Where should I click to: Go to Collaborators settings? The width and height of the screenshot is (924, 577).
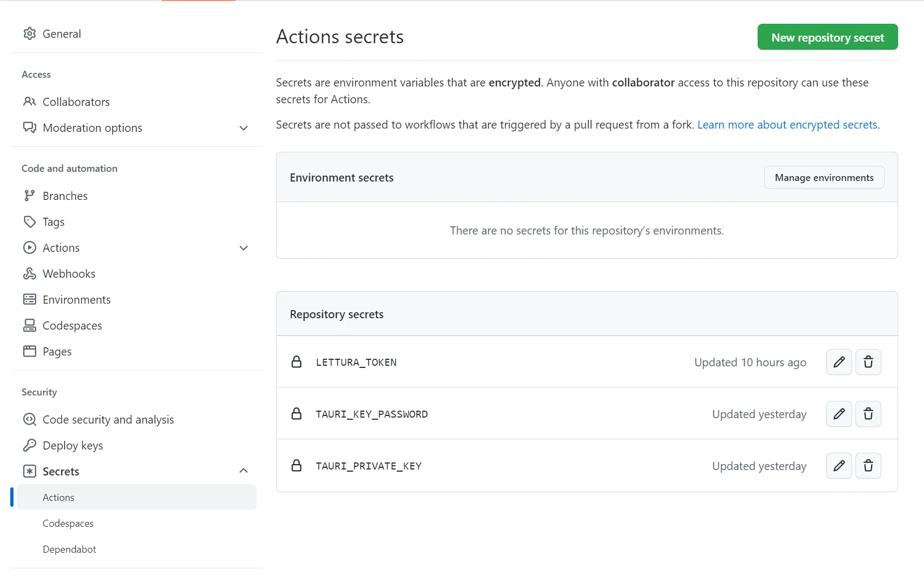click(76, 102)
